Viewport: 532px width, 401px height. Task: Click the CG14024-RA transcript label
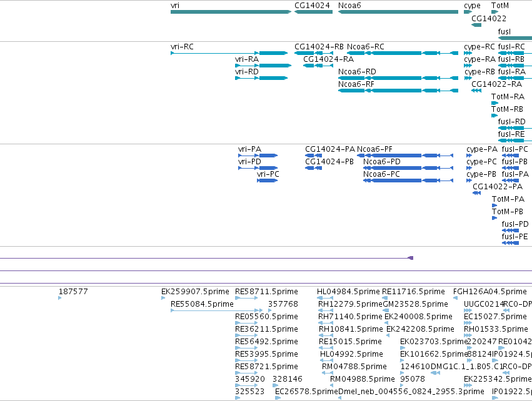pyautogui.click(x=328, y=59)
